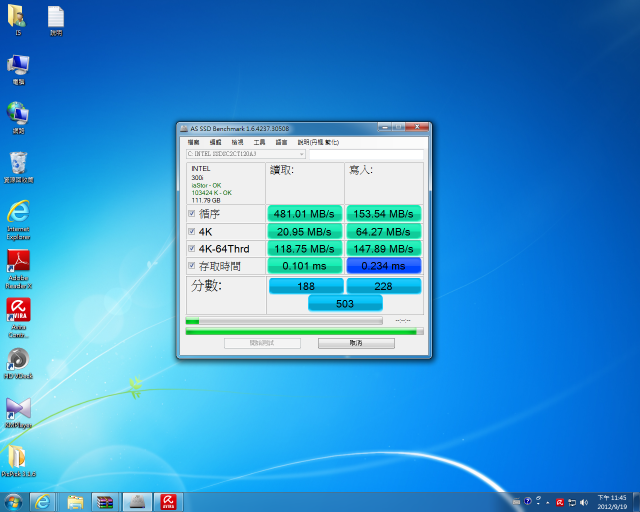Click the iaStor - OK driver status text
Viewport: 640px width, 512px height.
coord(207,185)
